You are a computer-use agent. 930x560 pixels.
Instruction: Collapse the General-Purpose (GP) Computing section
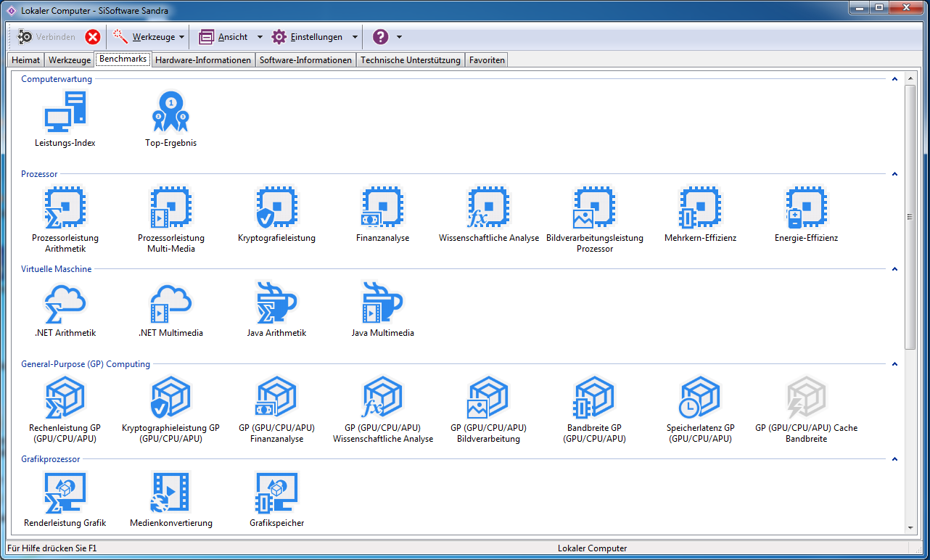(894, 364)
